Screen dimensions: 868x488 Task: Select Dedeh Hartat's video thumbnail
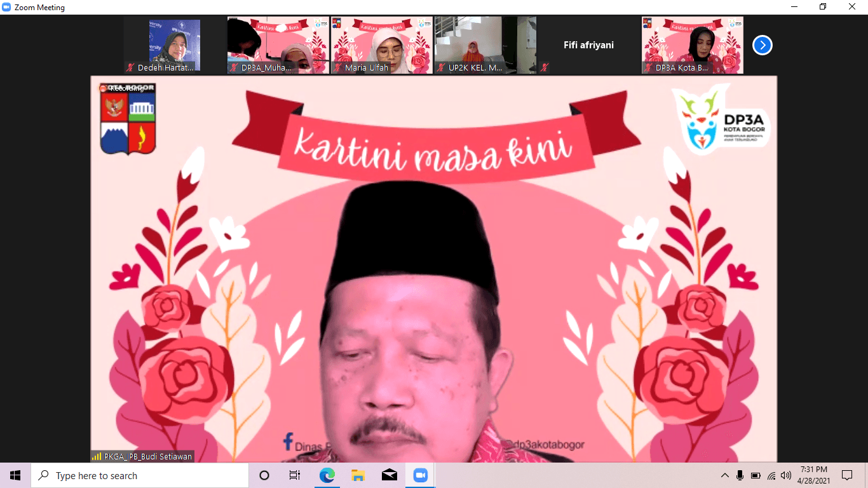pos(175,44)
